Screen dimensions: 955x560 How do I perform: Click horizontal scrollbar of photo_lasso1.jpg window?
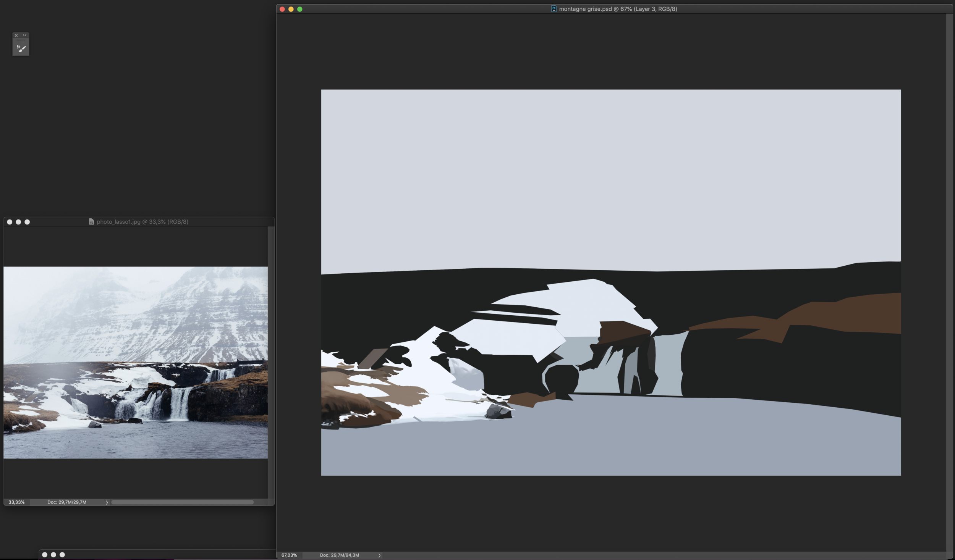tap(182, 502)
